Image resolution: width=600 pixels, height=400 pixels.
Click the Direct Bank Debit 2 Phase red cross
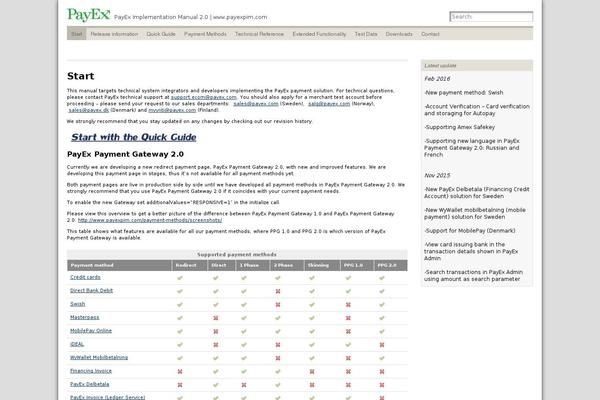click(278, 291)
